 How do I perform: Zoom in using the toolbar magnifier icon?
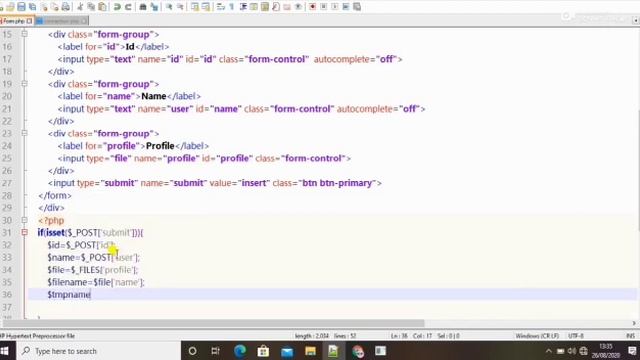[169, 7]
